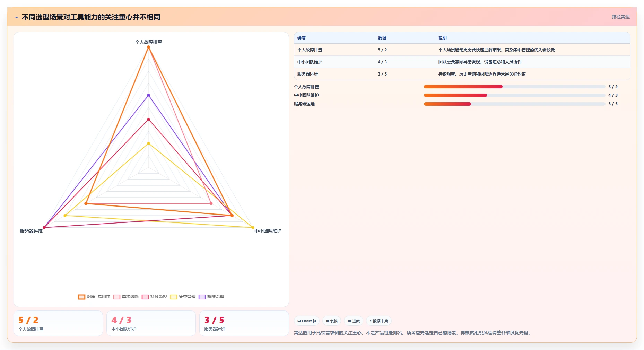Image resolution: width=644 pixels, height=350 pixels.
Task: Click red data point at 服务器运维 vertex
Action: (x=44, y=228)
